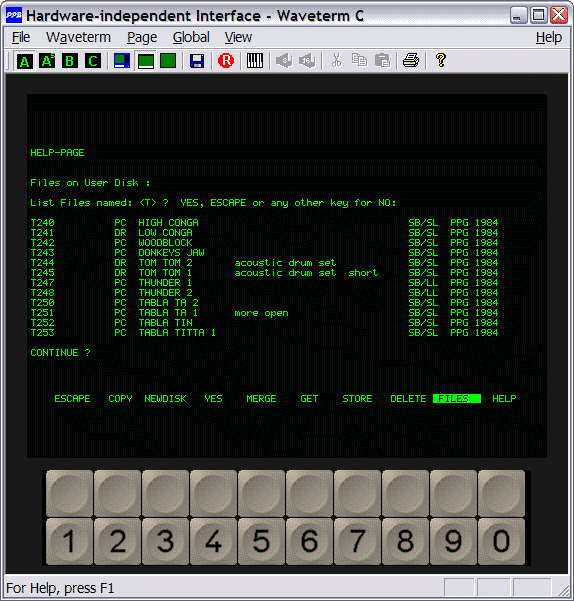This screenshot has height=601, width=574.
Task: Click the HELP-PAGE heading text
Action: (x=57, y=153)
